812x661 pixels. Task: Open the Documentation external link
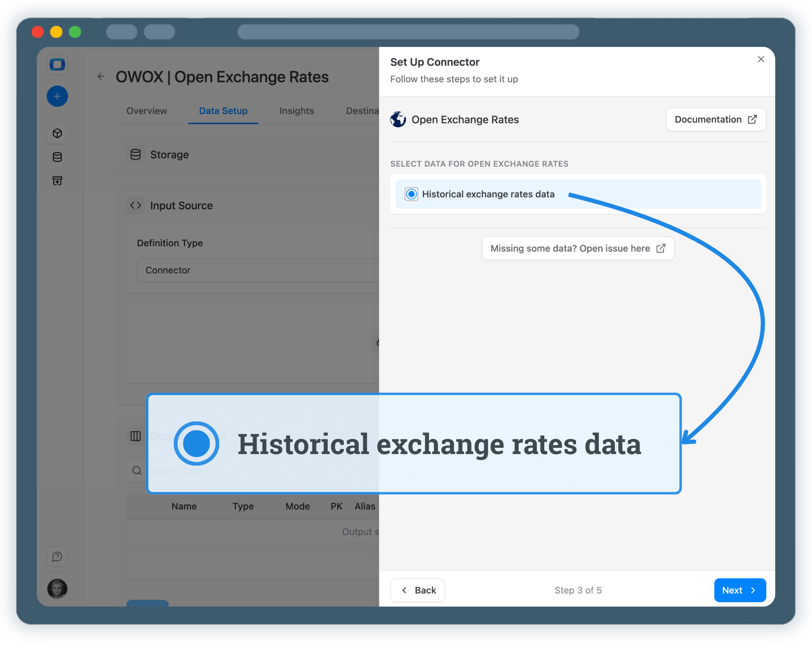coord(716,119)
